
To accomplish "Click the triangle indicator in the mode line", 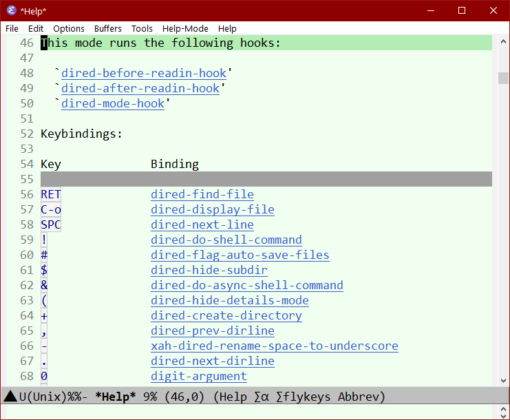I will click(10, 397).
